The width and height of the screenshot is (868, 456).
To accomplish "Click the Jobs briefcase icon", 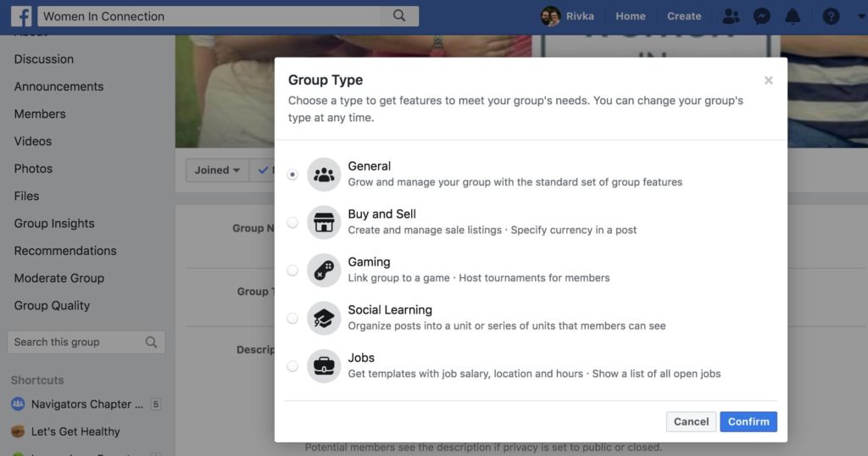I will pos(324,366).
